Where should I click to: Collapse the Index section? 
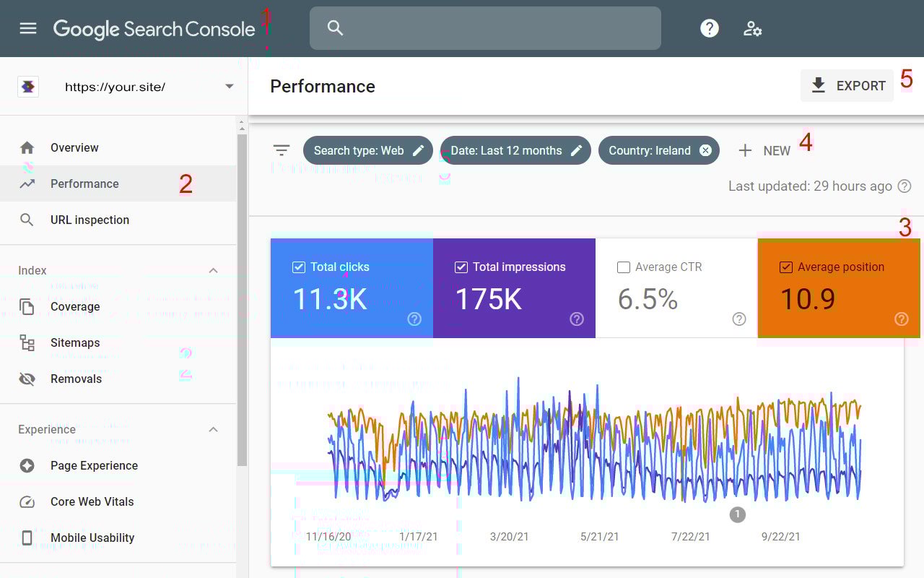point(213,270)
